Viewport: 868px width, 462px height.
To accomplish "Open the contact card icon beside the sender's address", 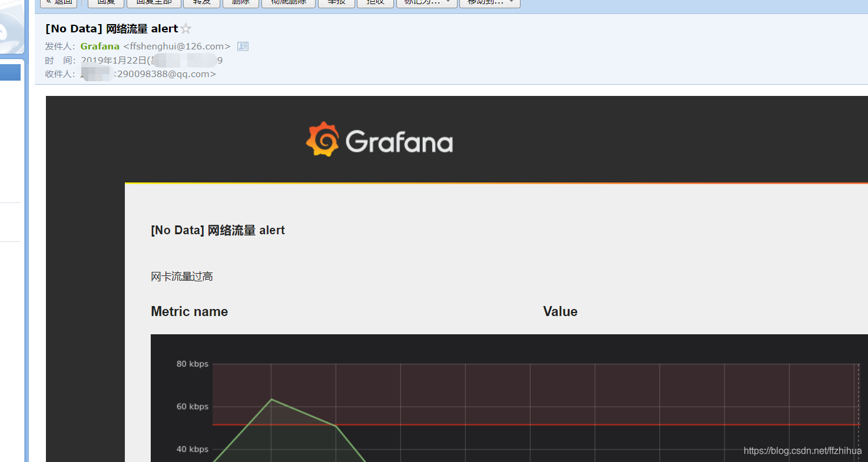I will [x=243, y=46].
